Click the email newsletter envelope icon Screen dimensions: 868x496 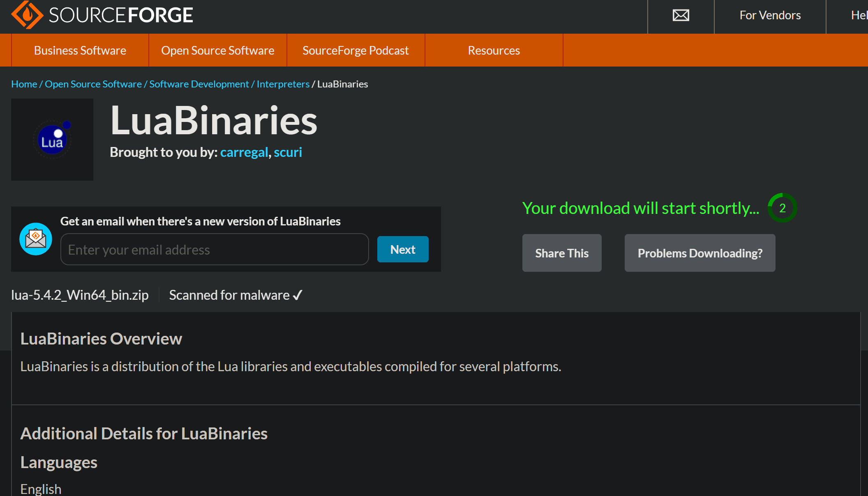point(36,239)
